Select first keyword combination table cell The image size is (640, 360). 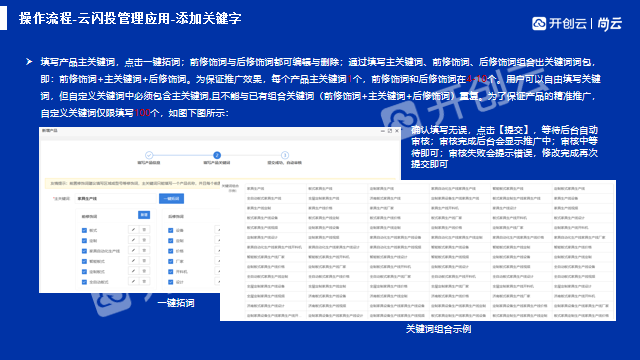(x=276, y=189)
